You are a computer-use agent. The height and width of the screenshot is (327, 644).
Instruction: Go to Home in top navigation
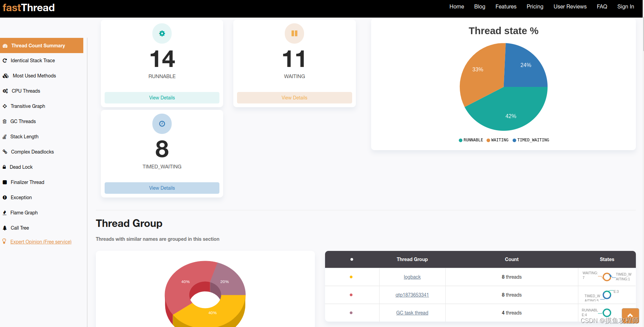coord(457,6)
